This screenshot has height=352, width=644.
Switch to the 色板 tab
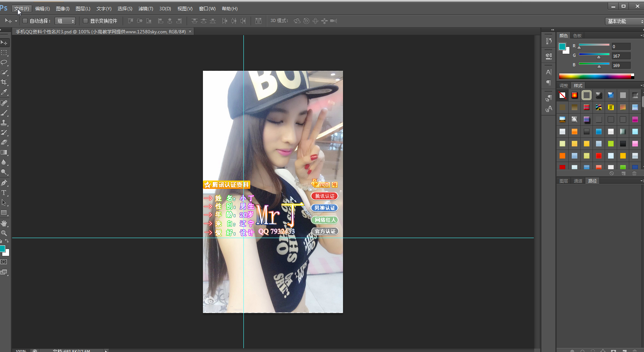click(x=577, y=36)
